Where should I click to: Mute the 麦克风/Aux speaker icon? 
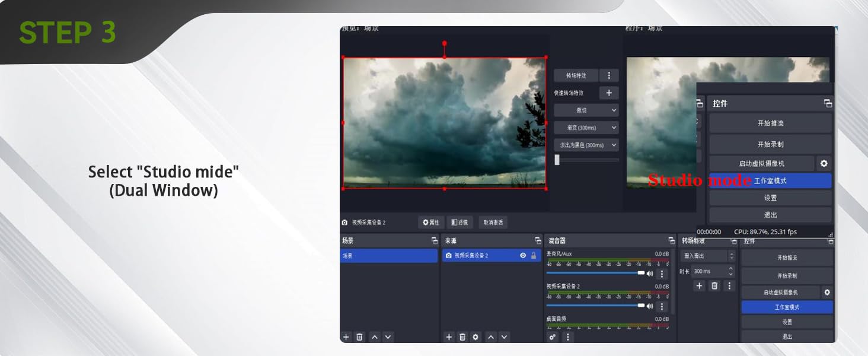tap(650, 274)
